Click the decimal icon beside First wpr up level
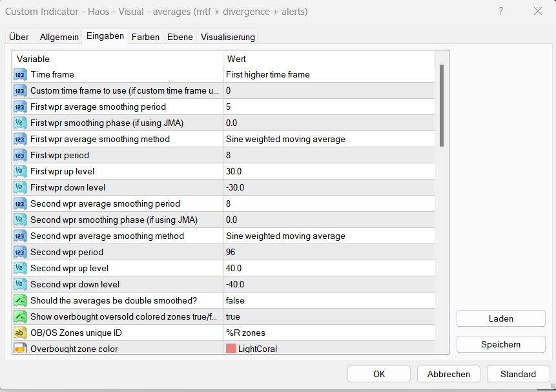Image resolution: width=556 pixels, height=392 pixels. (x=19, y=172)
